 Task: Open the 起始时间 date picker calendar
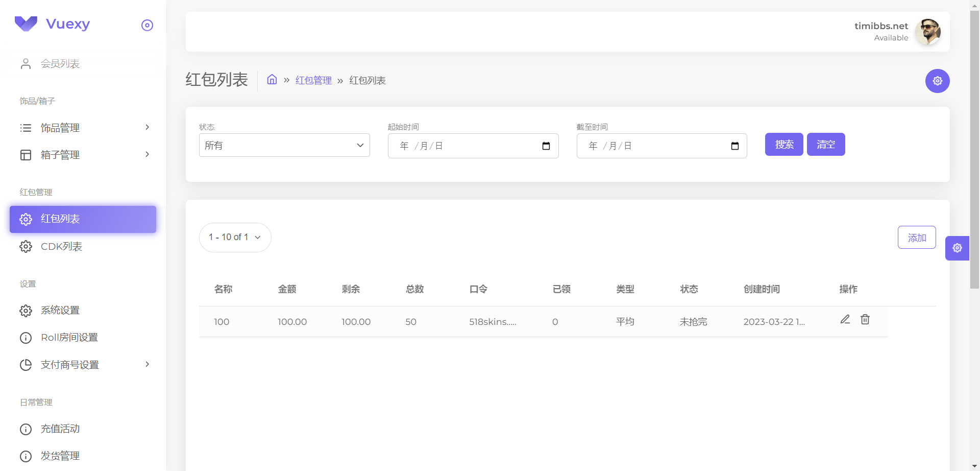click(x=546, y=146)
